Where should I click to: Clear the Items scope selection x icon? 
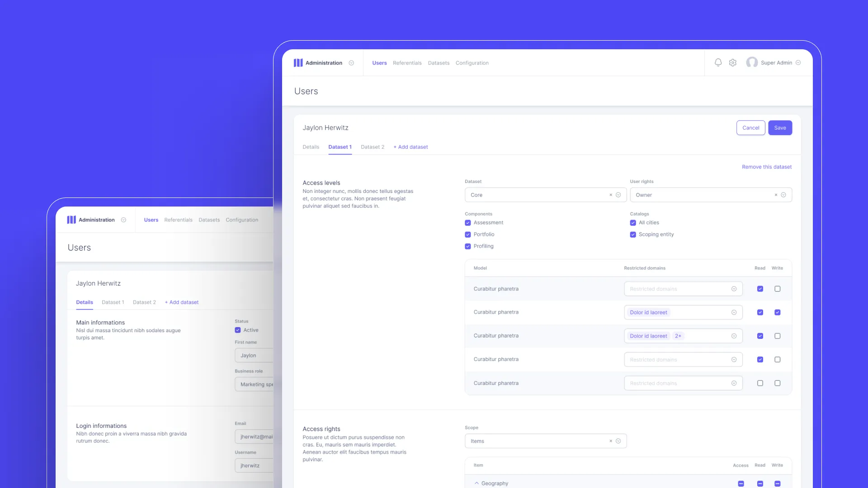pos(611,441)
